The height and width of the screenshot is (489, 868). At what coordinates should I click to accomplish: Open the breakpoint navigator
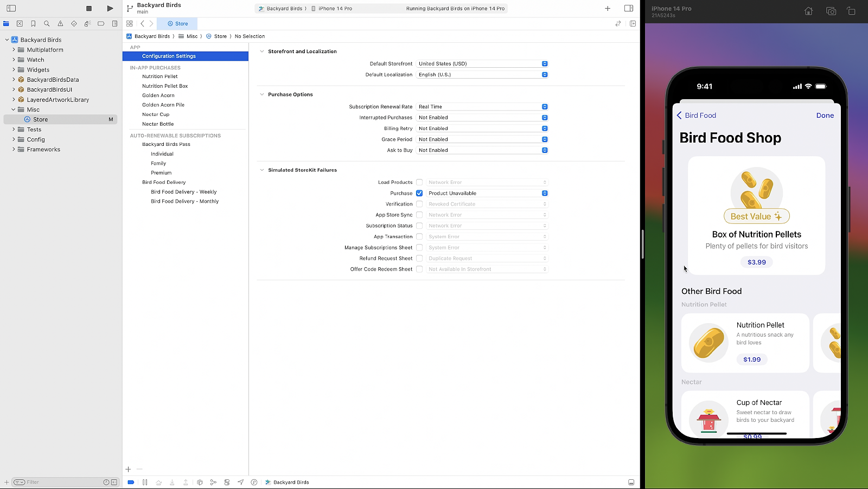click(x=101, y=24)
